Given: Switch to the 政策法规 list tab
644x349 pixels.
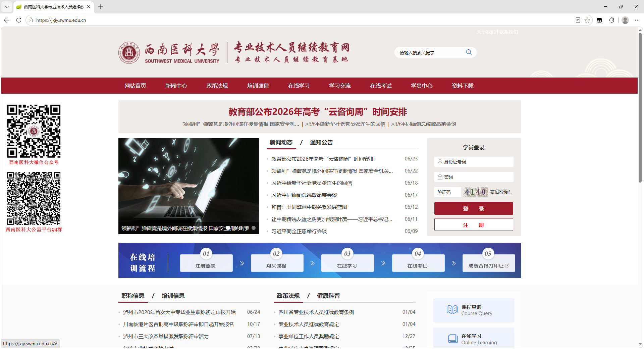Looking at the screenshot, I should coord(288,296).
